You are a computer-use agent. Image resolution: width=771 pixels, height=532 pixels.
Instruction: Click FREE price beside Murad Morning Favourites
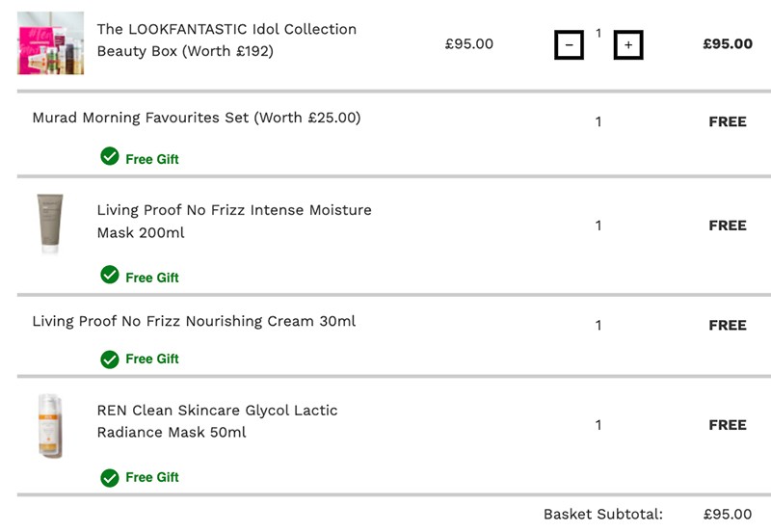tap(728, 122)
